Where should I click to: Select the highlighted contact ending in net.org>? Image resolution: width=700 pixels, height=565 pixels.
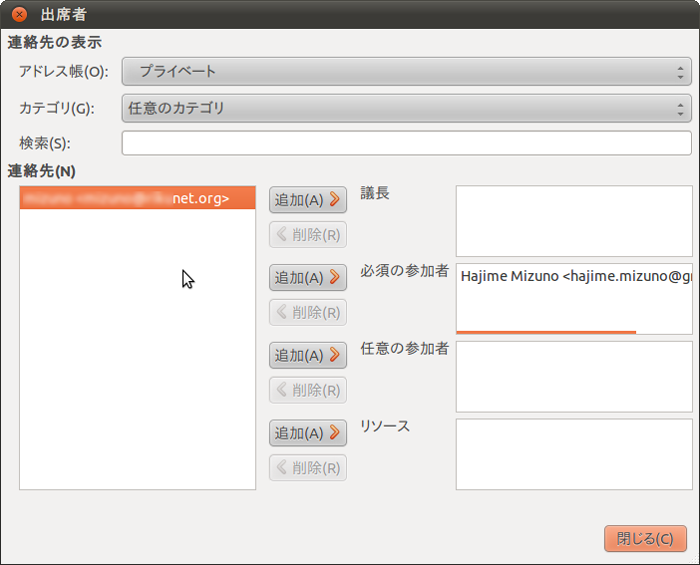point(138,198)
